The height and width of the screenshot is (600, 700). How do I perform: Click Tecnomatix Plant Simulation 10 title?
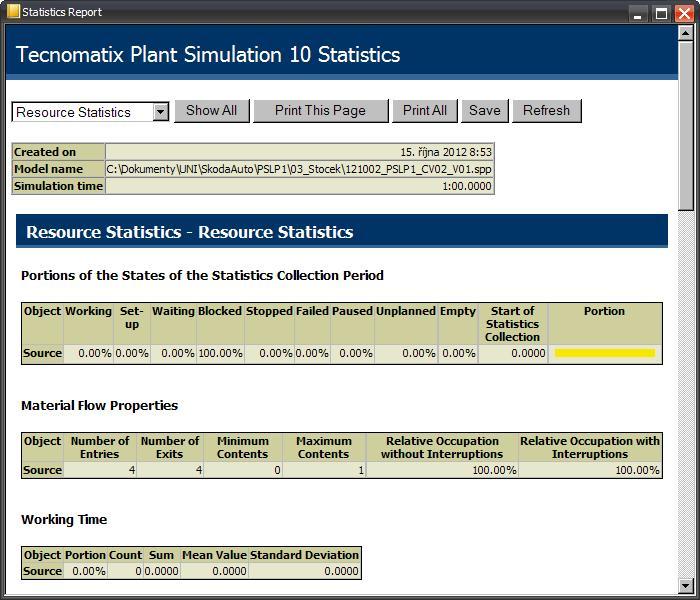(x=208, y=54)
